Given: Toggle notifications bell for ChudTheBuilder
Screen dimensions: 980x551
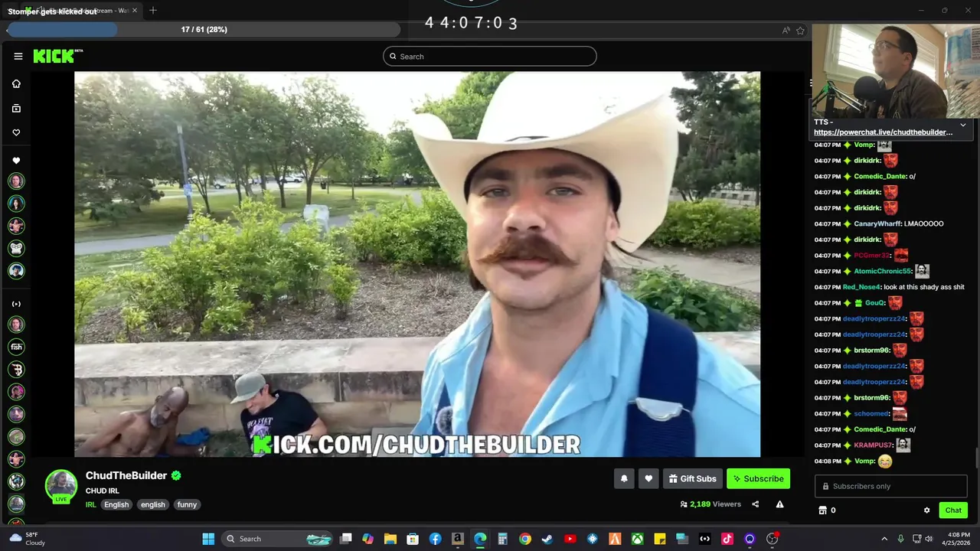Looking at the screenshot, I should tap(624, 479).
